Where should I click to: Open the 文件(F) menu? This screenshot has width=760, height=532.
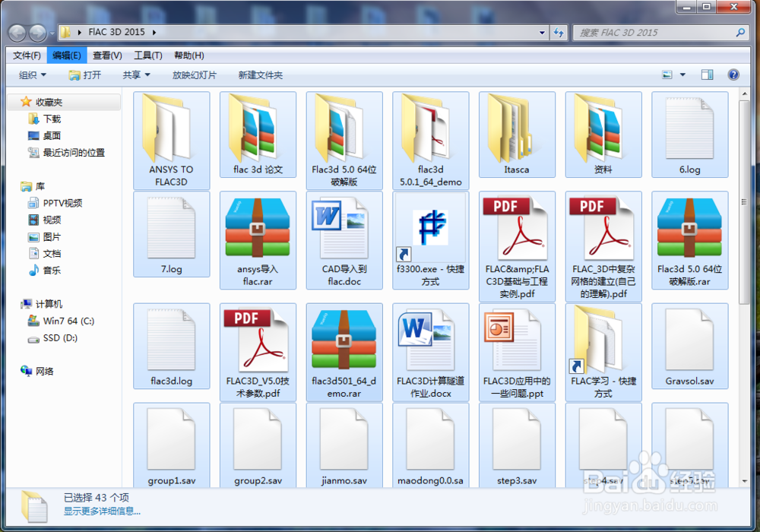[27, 55]
